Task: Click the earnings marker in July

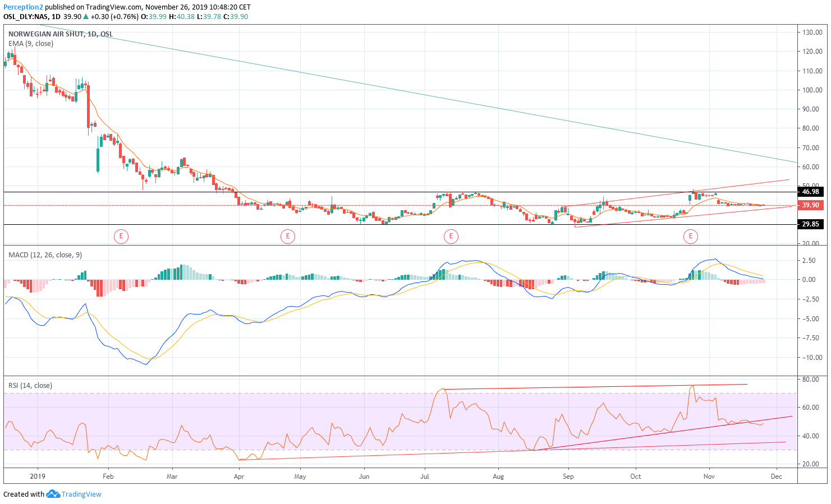Action: coord(451,237)
